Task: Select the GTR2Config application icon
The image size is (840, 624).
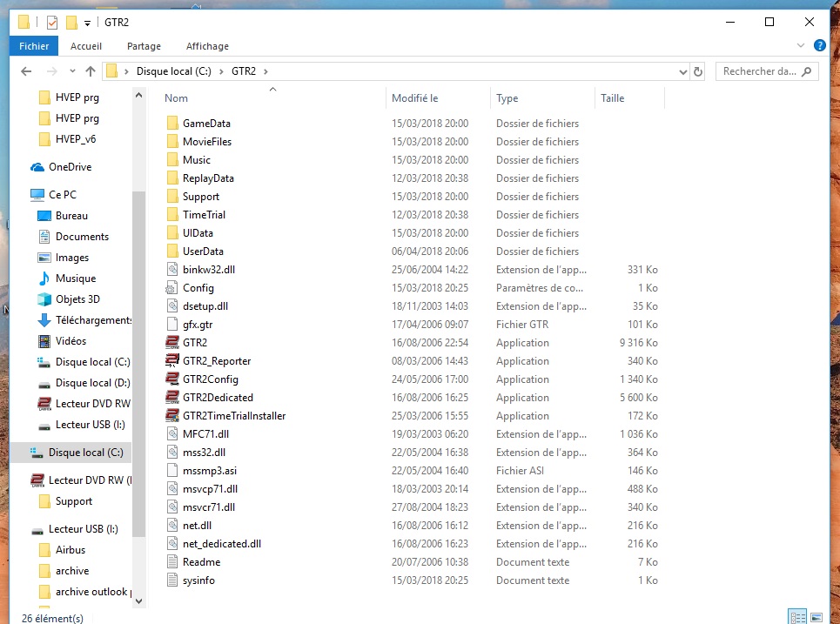Action: [x=172, y=379]
